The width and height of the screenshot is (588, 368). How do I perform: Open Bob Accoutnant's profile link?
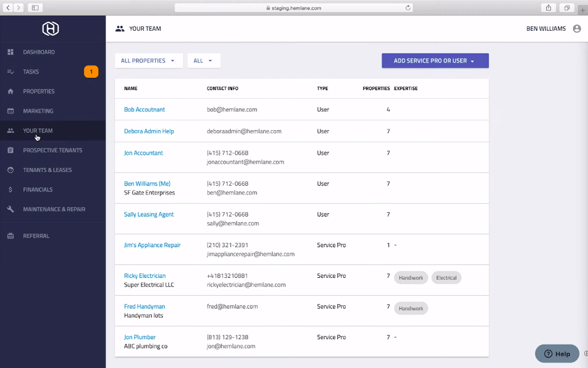145,109
